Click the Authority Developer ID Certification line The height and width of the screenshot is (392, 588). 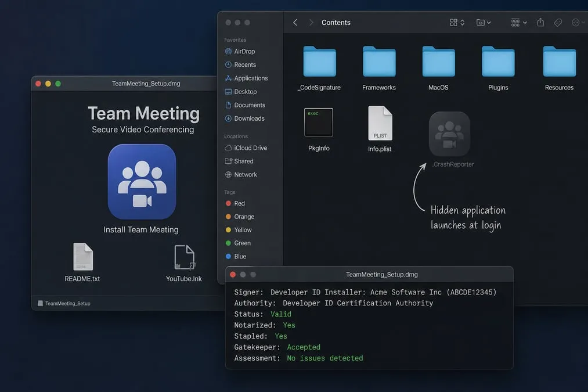click(x=334, y=303)
